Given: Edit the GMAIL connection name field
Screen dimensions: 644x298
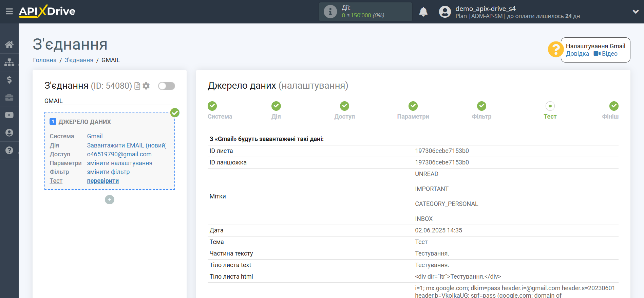Looking at the screenshot, I should pyautogui.click(x=110, y=101).
